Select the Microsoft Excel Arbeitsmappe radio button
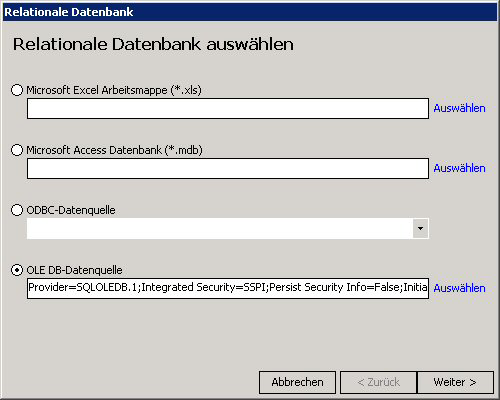The height and width of the screenshot is (400, 500). (x=17, y=90)
